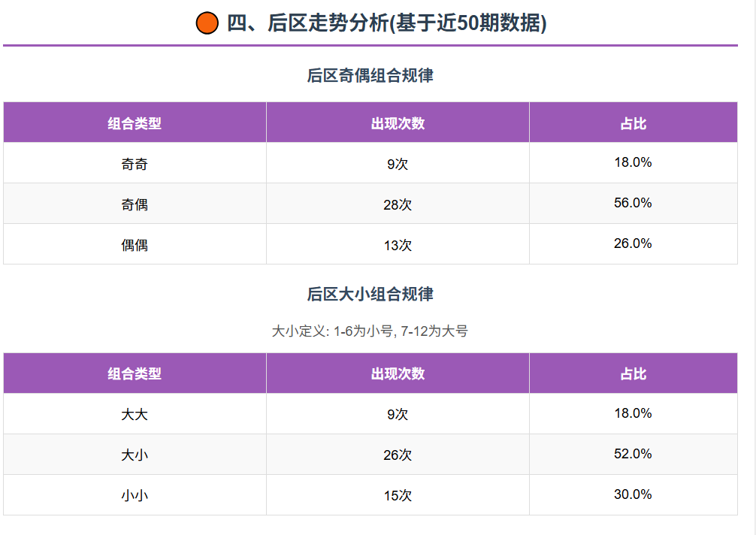Select the 13次 count cell
The width and height of the screenshot is (756, 535).
point(398,245)
